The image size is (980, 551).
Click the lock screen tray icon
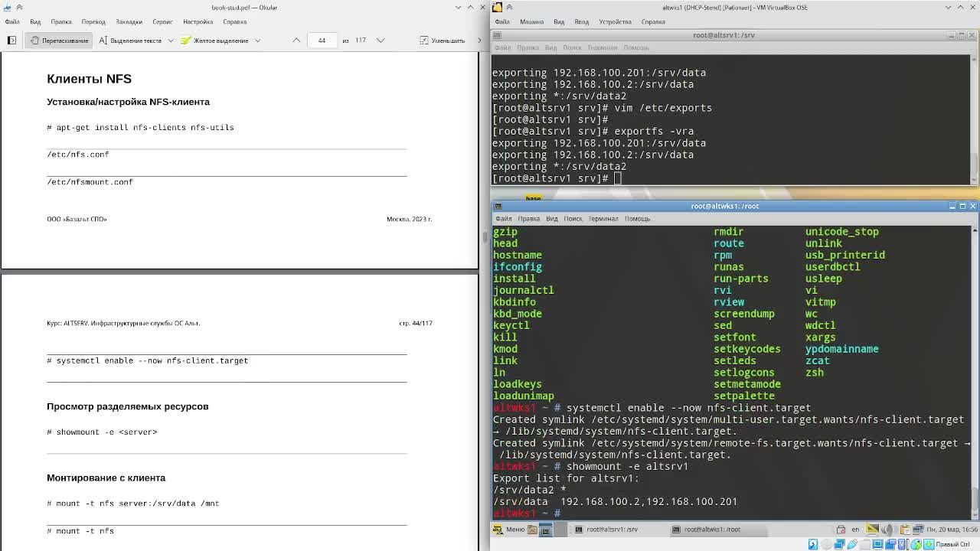[841, 530]
